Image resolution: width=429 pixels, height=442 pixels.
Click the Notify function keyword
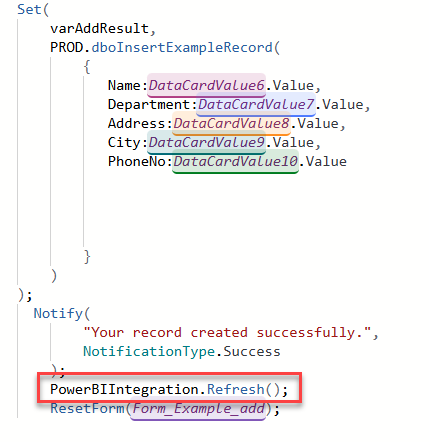(58, 313)
